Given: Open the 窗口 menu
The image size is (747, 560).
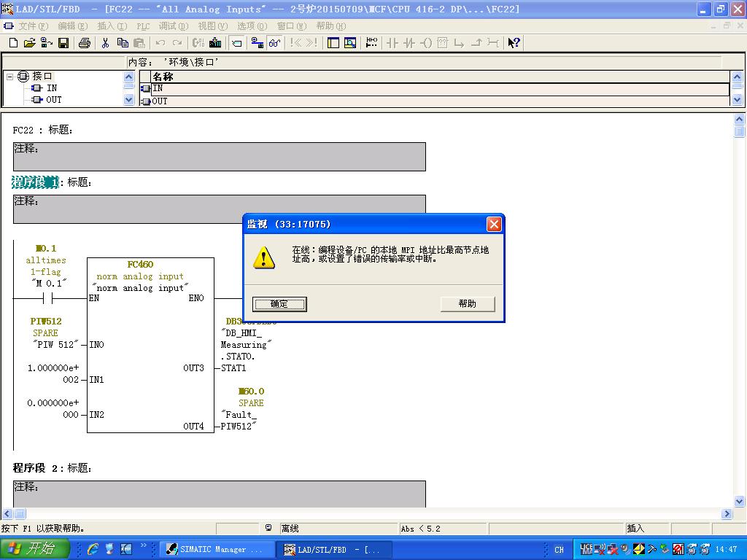Looking at the screenshot, I should click(x=292, y=26).
